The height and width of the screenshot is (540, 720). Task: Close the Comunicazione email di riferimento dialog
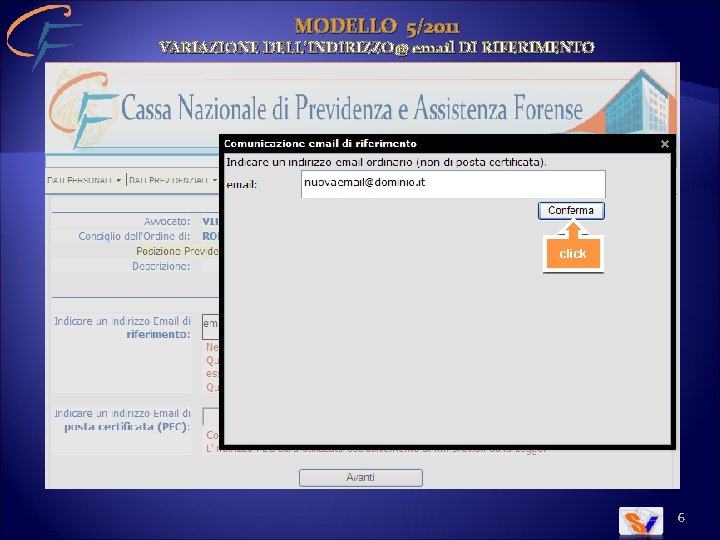664,144
